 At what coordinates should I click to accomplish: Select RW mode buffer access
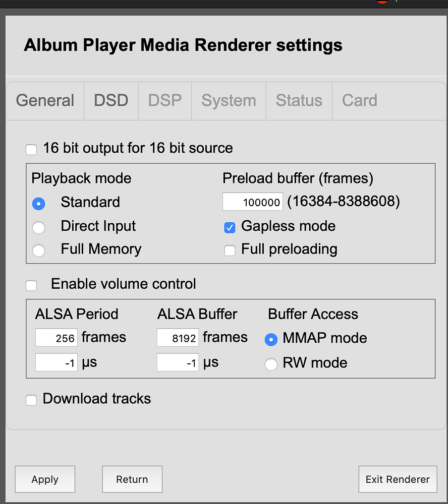[x=271, y=364]
